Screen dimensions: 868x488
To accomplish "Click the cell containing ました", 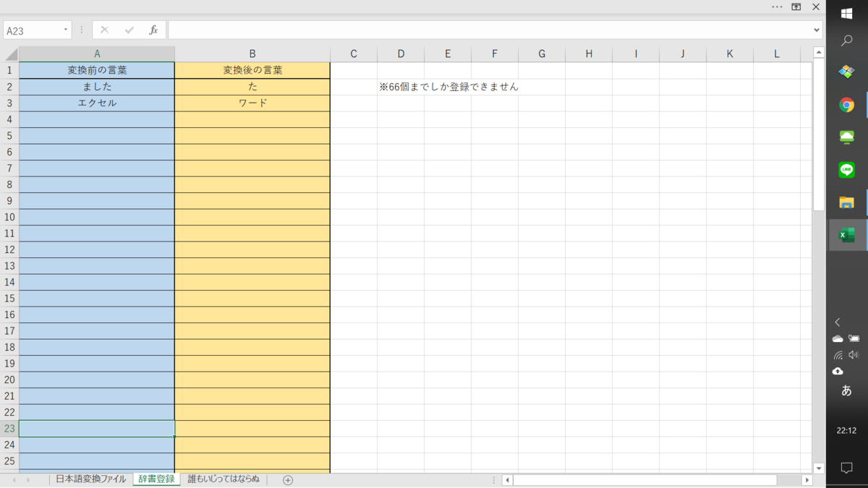I will tap(97, 87).
